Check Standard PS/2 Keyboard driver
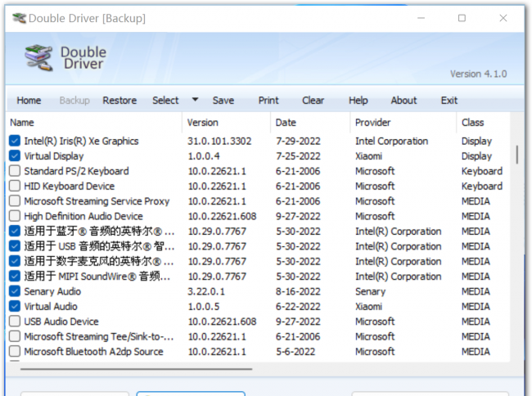The width and height of the screenshot is (532, 396). click(15, 170)
